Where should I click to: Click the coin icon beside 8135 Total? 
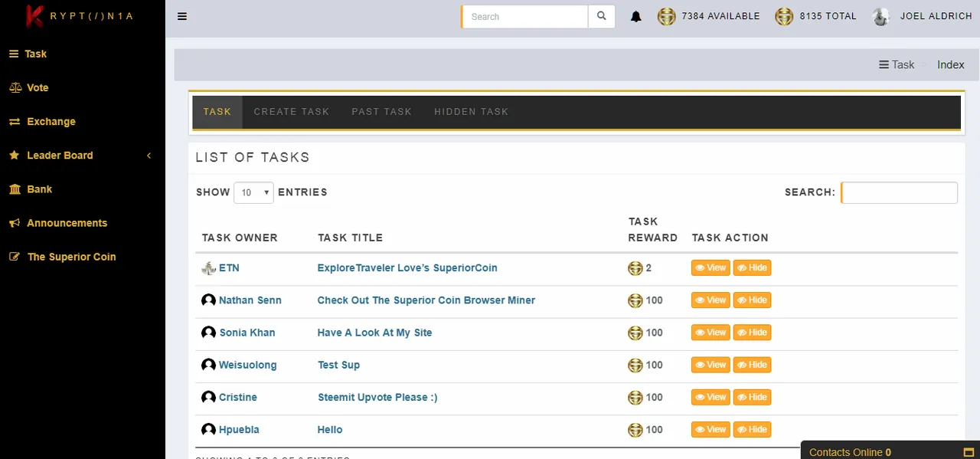784,16
